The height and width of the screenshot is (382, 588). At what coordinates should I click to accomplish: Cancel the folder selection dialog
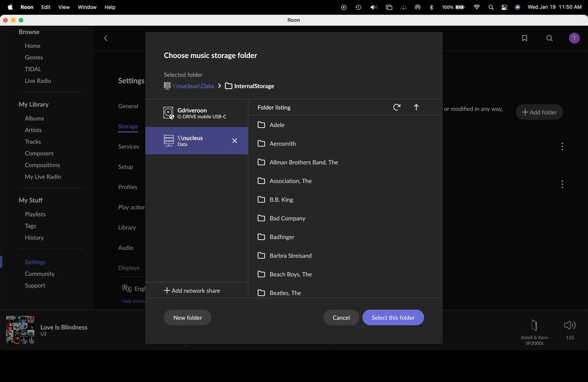tap(341, 318)
